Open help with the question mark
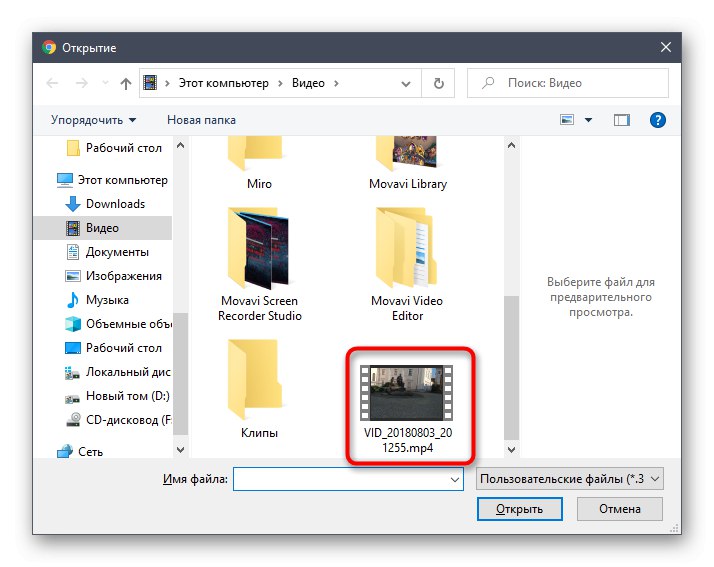 658,120
